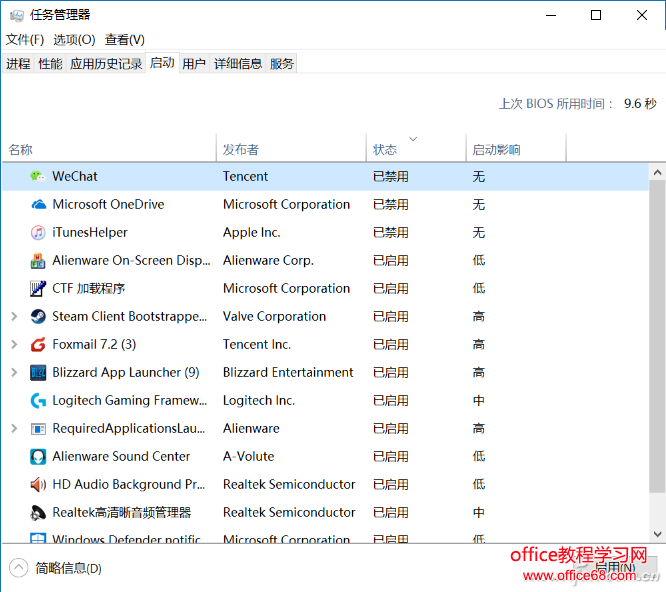Sort by the 启动影响 column header

516,149
